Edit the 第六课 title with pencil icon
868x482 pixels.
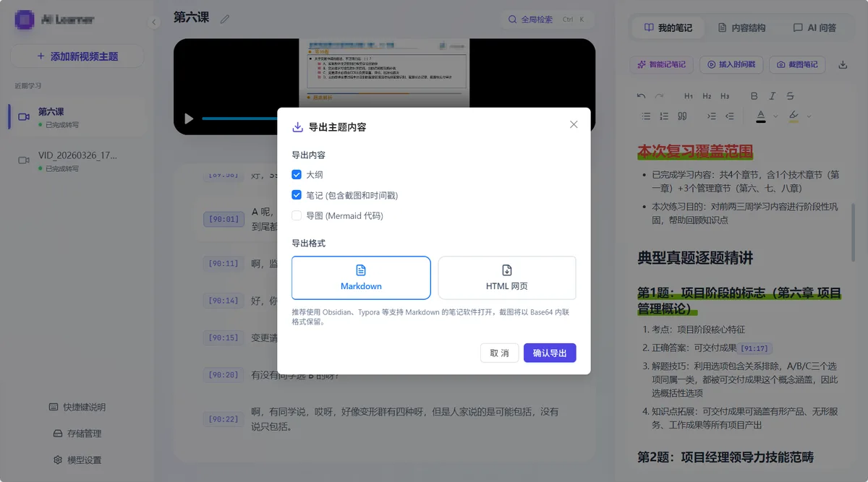[x=225, y=19]
